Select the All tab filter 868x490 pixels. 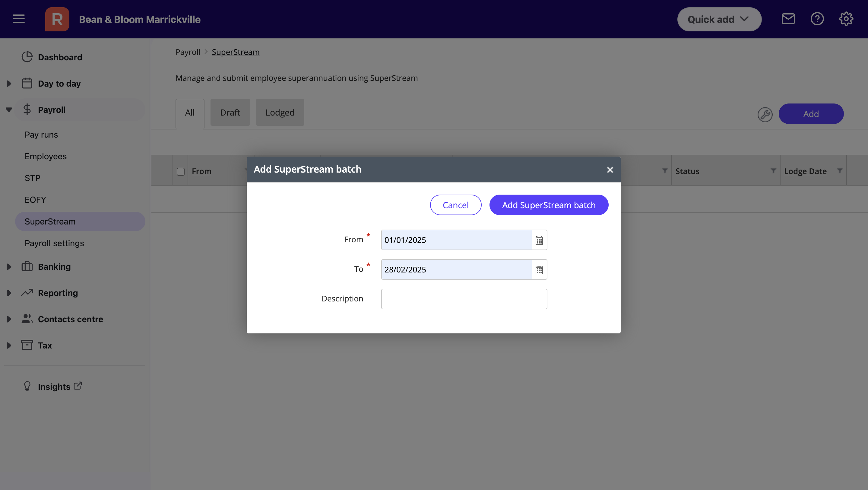click(190, 112)
